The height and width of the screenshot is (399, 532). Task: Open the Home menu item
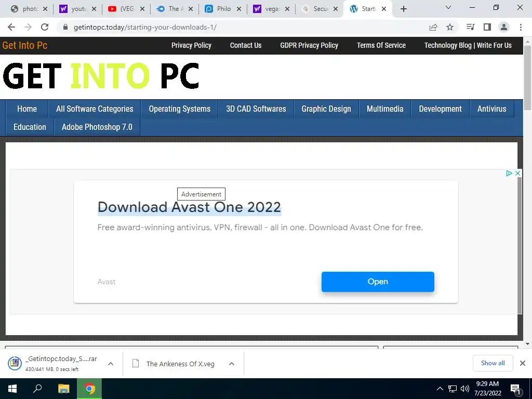[x=27, y=109]
